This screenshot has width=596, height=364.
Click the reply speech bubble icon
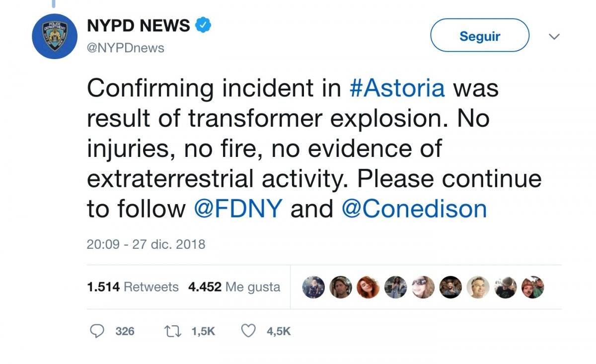[97, 331]
